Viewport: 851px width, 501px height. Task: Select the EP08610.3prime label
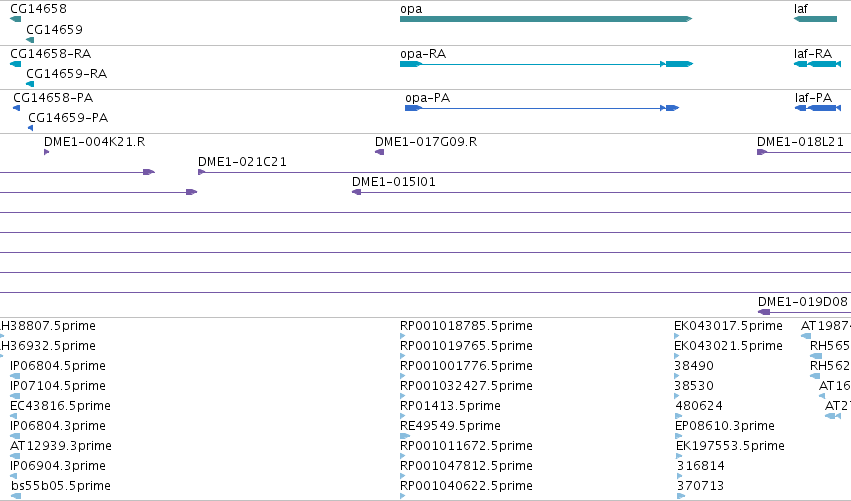(x=725, y=426)
